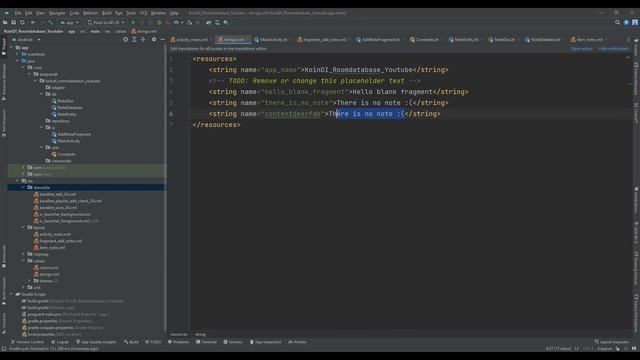This screenshot has width=640, height=360.
Task: Click the Device Manager toolbar icon
Action: (217, 22)
